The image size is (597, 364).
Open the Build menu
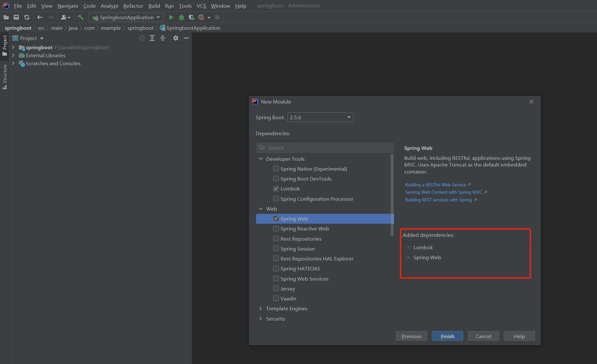(x=154, y=6)
